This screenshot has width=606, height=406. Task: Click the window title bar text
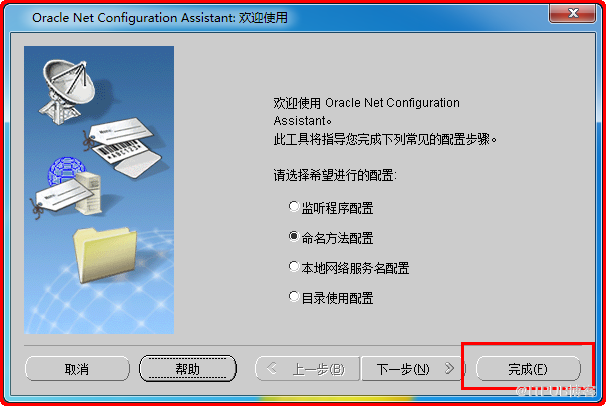click(160, 17)
